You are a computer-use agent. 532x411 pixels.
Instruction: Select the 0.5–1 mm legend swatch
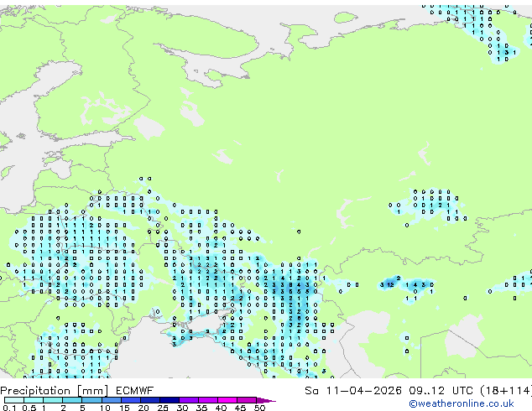pos(34,400)
